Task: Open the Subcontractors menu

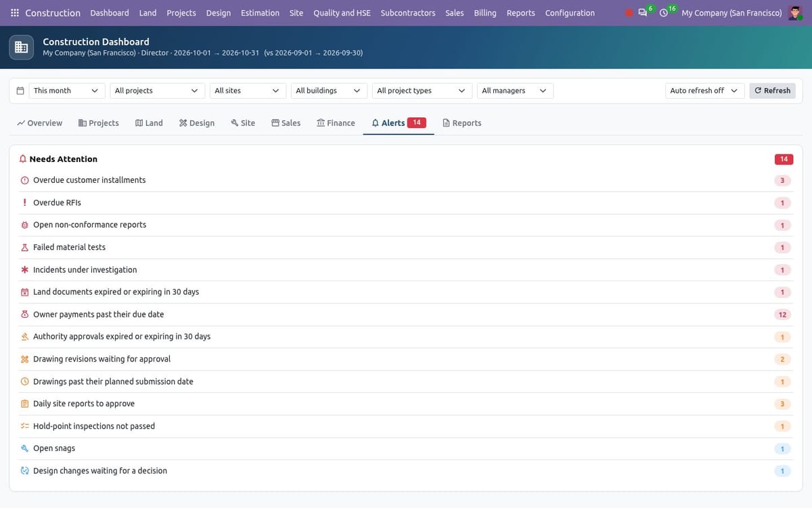Action: [408, 13]
